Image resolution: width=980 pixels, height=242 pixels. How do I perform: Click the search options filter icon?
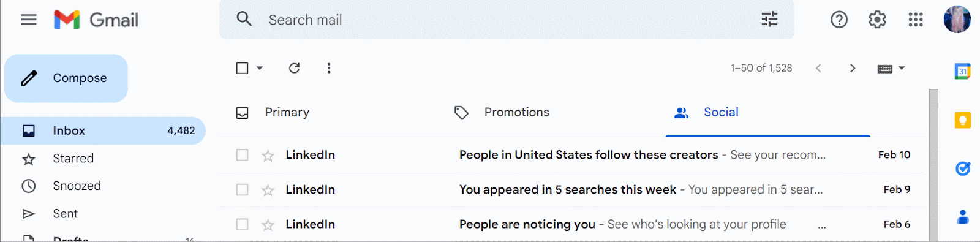point(769,20)
